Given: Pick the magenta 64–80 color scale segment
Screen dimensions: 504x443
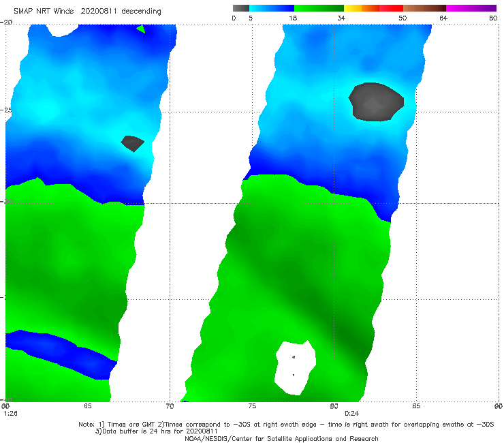Looking at the screenshot, I should (471, 8).
